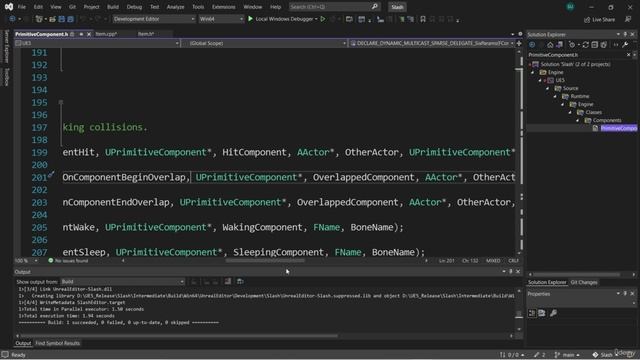The height and width of the screenshot is (360, 640).
Task: Open the Build menu
Action: click(113, 7)
